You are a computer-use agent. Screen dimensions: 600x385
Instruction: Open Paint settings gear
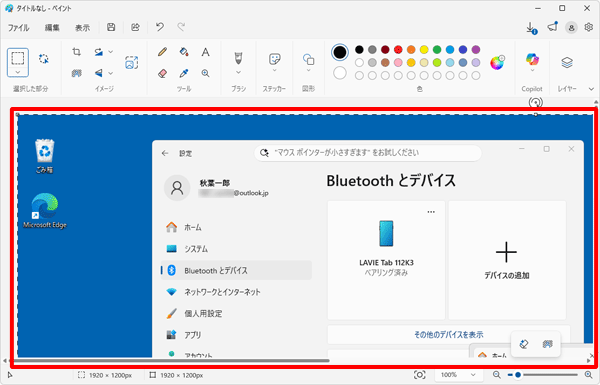point(589,27)
